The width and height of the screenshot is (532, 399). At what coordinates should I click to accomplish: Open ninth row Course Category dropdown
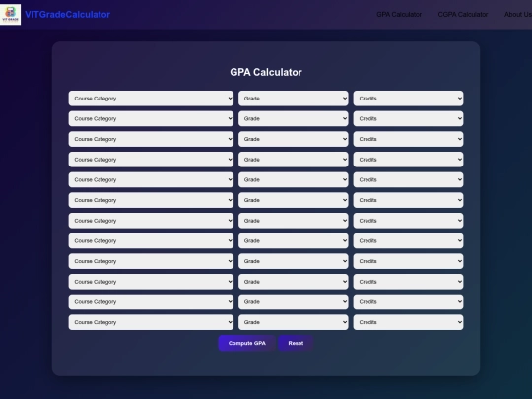coord(151,261)
